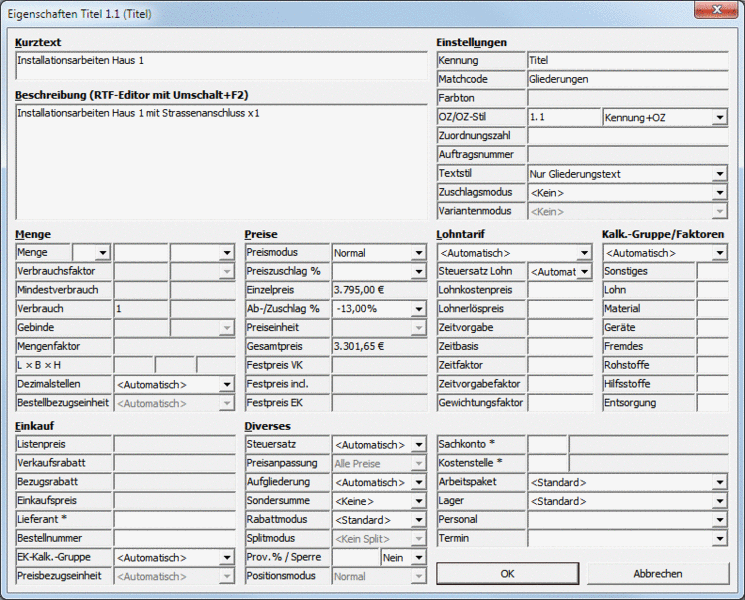Click the Zeitbasis field
Image resolution: width=745 pixels, height=600 pixels.
pyautogui.click(x=560, y=346)
